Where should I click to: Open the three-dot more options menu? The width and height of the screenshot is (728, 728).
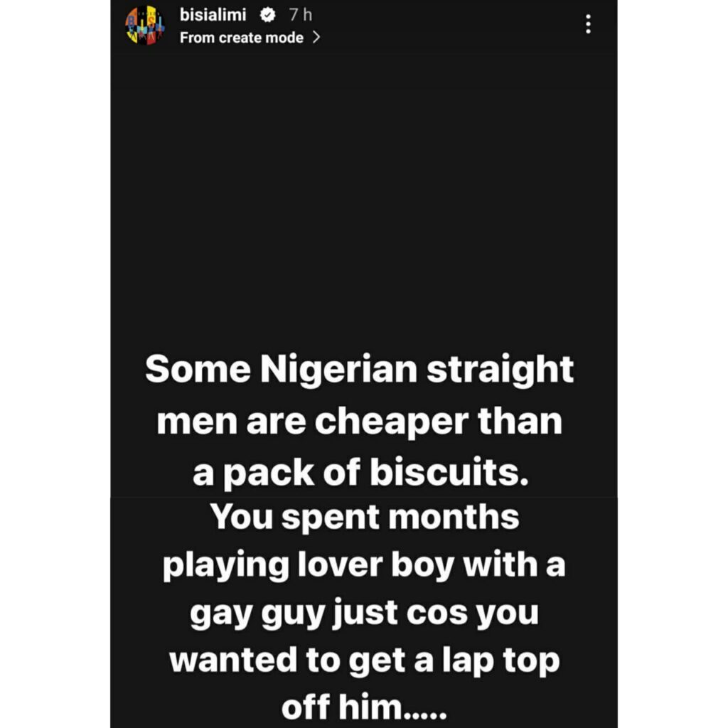pos(587,25)
